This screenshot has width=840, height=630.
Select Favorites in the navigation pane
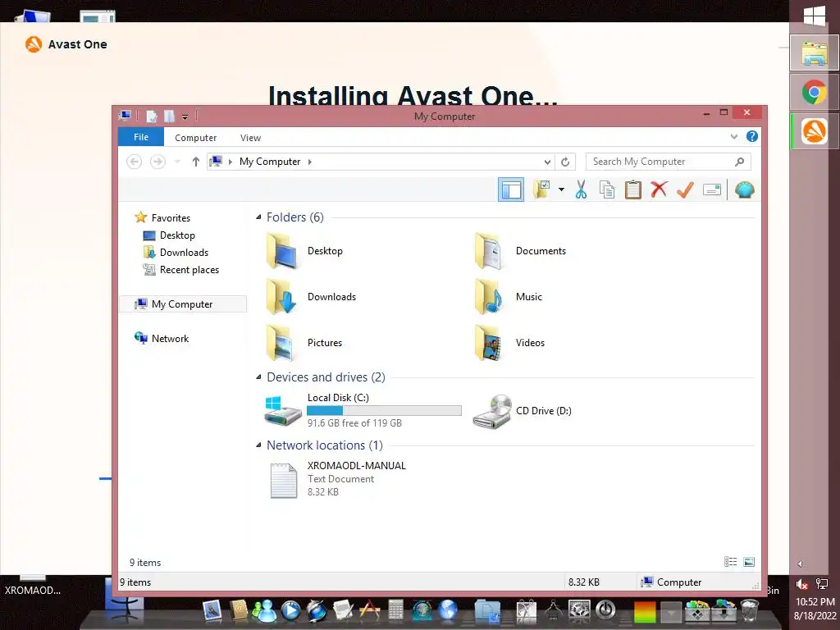[x=162, y=217]
